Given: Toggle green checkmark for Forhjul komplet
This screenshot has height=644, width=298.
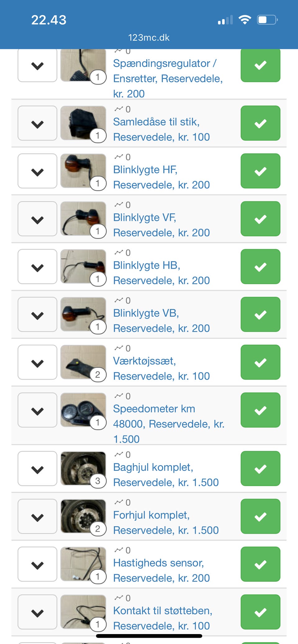Looking at the screenshot, I should [260, 516].
